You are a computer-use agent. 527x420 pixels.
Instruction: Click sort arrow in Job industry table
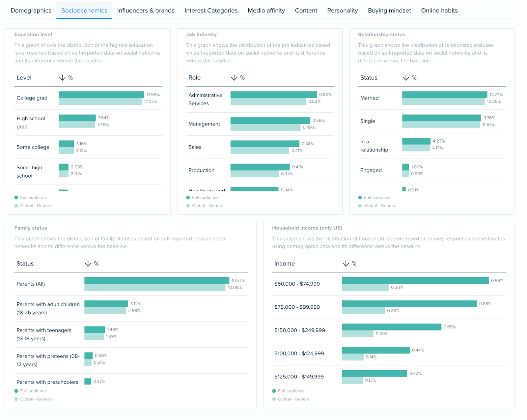click(x=234, y=78)
